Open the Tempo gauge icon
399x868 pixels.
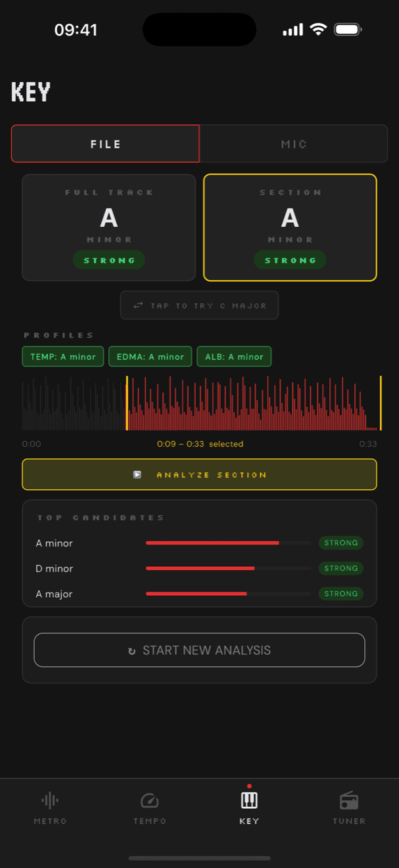click(150, 800)
